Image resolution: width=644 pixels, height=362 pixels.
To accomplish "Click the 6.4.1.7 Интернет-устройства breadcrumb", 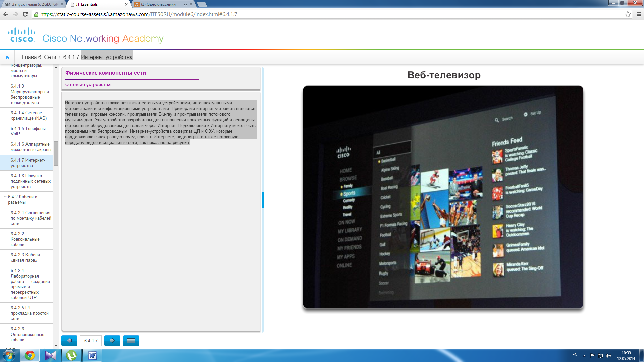I will pyautogui.click(x=98, y=57).
